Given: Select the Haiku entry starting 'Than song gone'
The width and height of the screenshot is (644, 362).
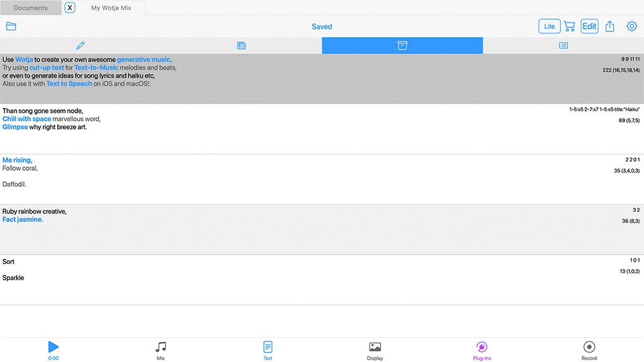Looking at the screenshot, I should click(x=252, y=129).
